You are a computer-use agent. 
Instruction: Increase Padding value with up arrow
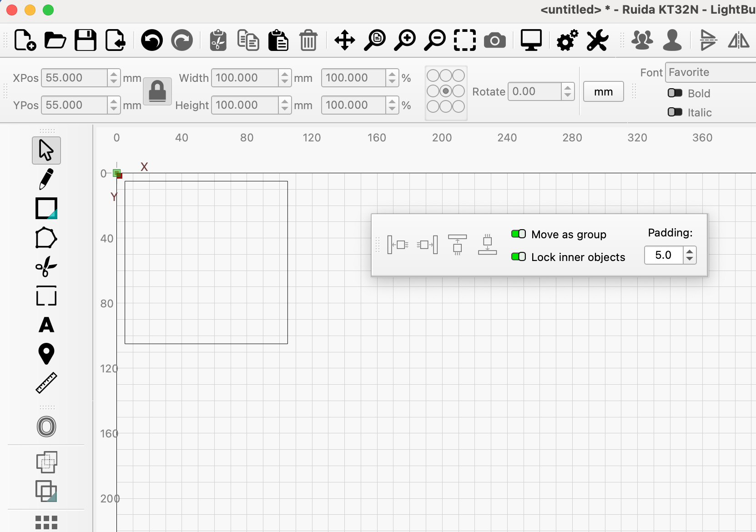click(690, 251)
